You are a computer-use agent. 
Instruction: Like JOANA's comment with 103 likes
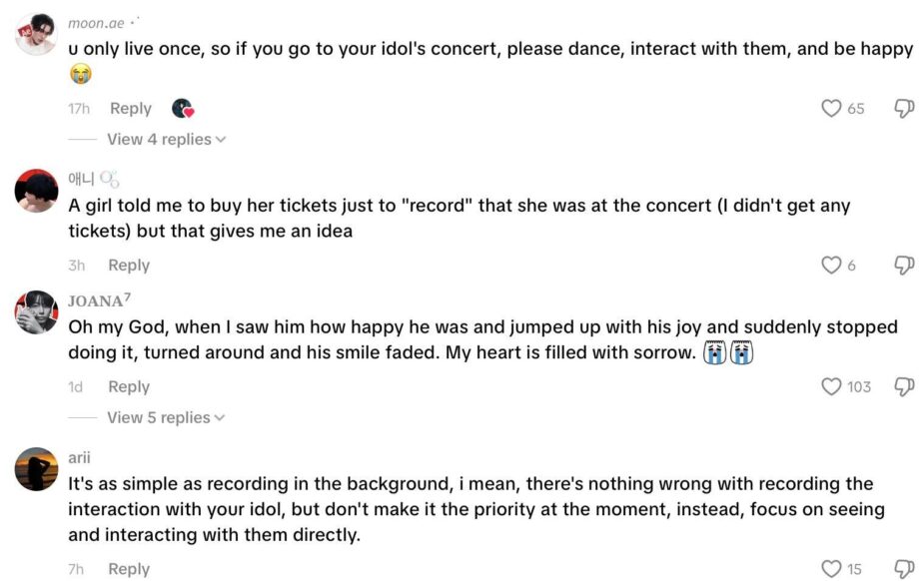(x=831, y=386)
